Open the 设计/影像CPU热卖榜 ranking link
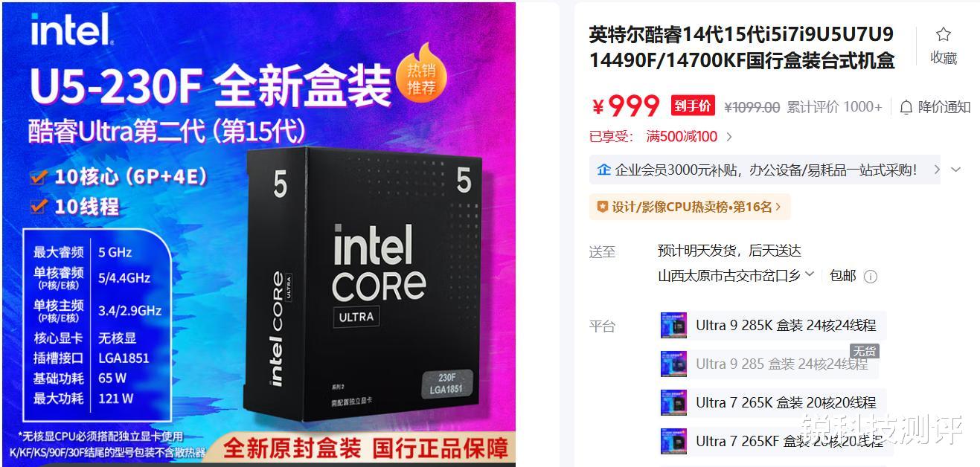980x467 pixels. coord(690,207)
